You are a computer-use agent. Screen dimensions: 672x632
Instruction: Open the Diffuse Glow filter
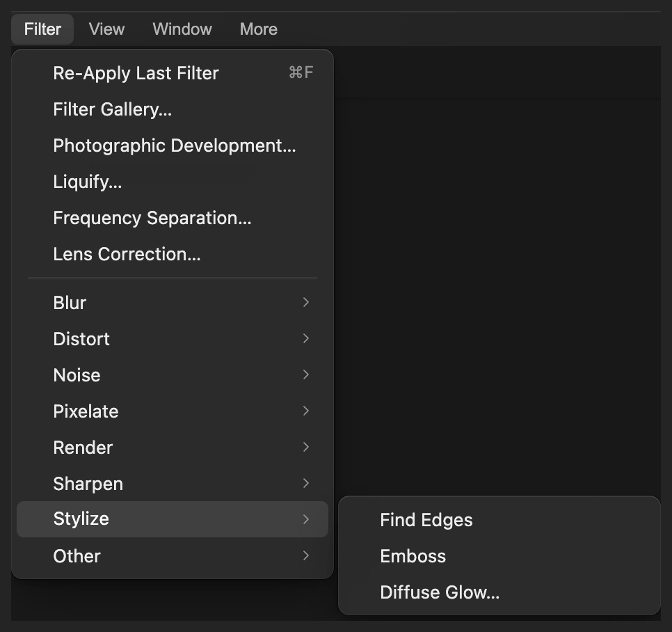[499, 592]
